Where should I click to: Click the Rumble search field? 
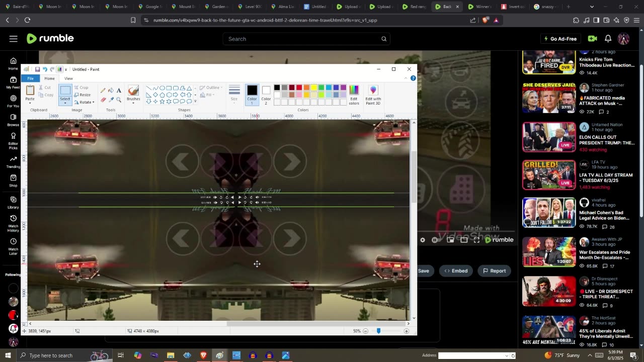306,39
